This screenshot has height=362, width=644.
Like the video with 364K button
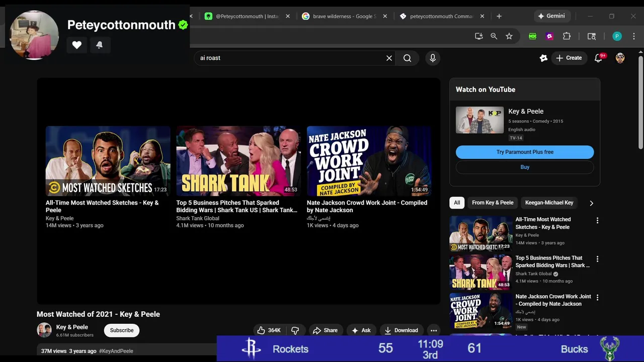[x=269, y=330]
